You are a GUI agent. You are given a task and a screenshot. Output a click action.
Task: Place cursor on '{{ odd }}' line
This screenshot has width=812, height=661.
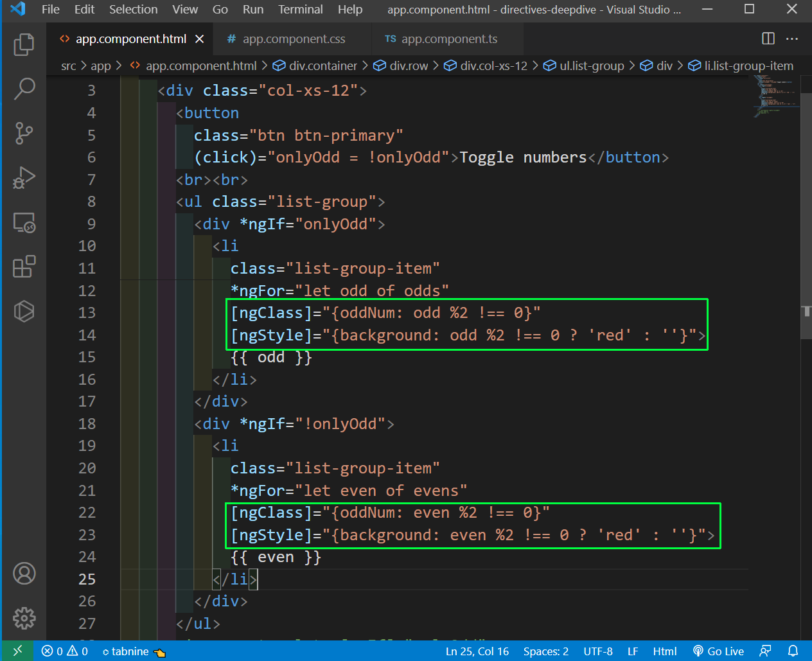[271, 357]
